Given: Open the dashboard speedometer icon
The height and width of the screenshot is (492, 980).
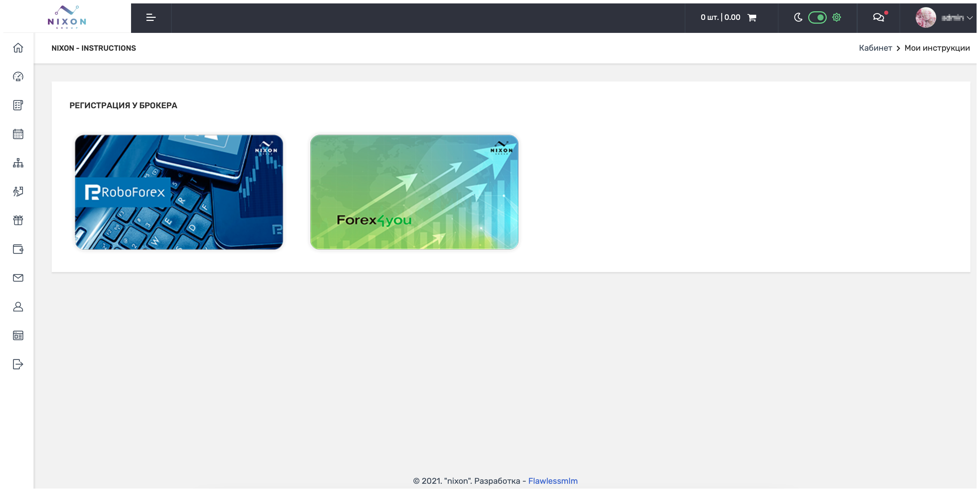Looking at the screenshot, I should coord(18,76).
